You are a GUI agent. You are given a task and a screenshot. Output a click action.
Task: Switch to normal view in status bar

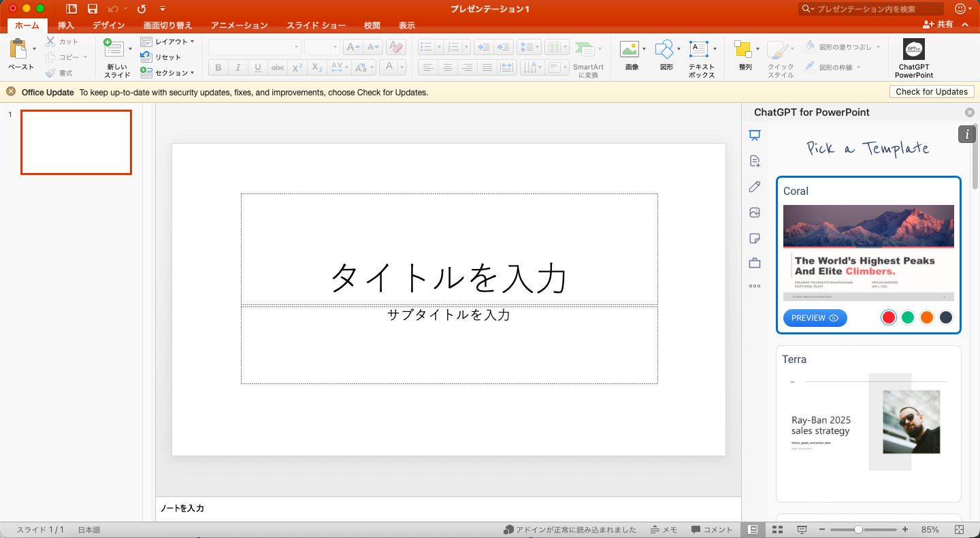click(x=753, y=530)
